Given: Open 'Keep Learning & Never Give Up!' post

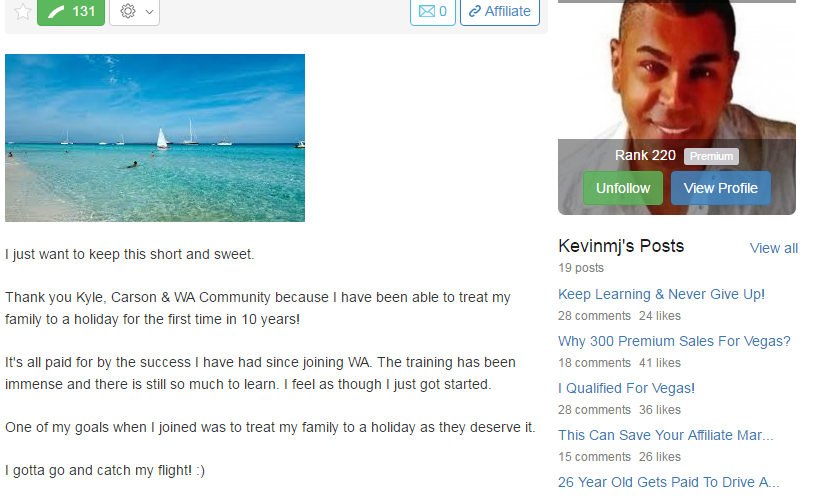Looking at the screenshot, I should click(x=661, y=294).
